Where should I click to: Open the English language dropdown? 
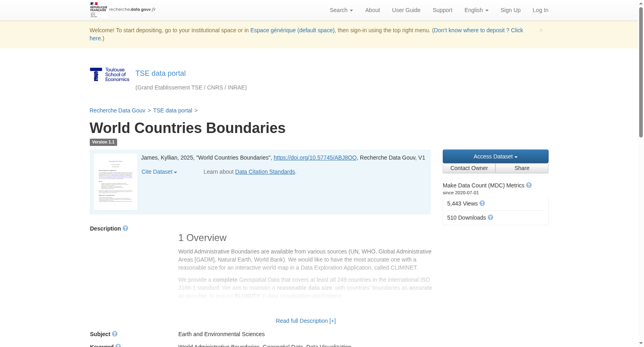pos(476,10)
